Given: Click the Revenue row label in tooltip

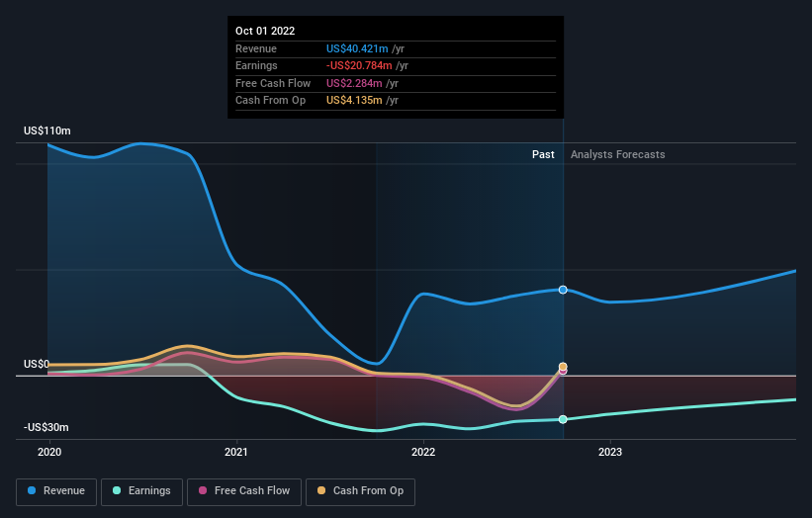Looking at the screenshot, I should [256, 48].
